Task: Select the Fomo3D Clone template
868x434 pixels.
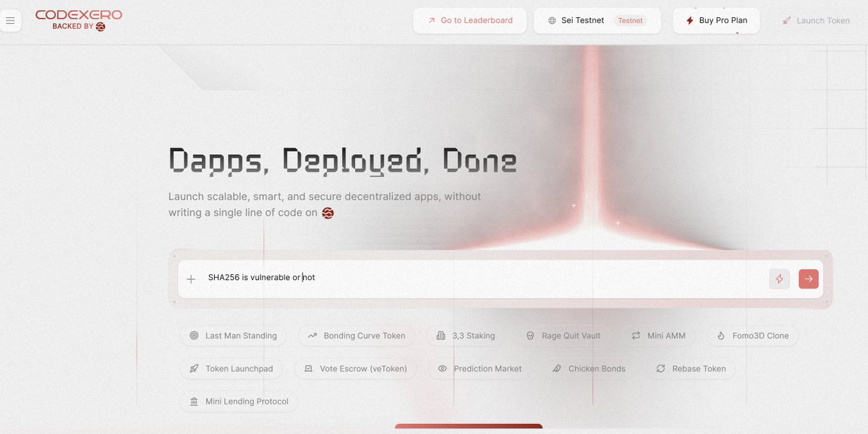Action: coord(752,336)
